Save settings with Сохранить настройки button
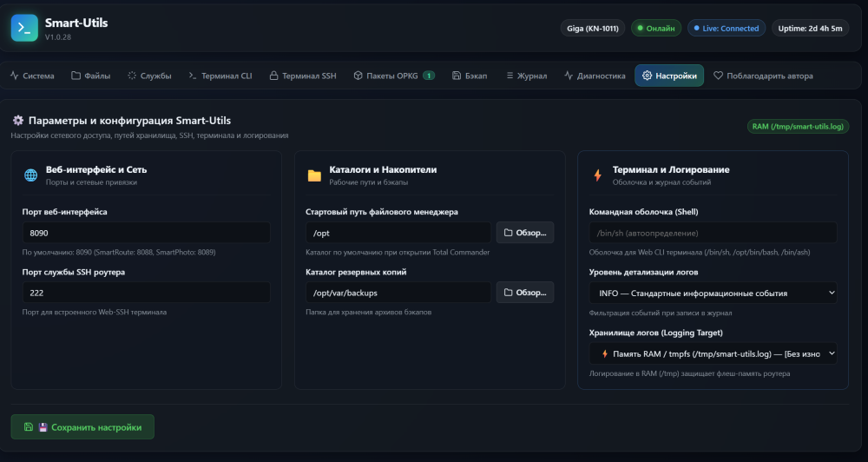The width and height of the screenshot is (868, 462). (x=82, y=427)
